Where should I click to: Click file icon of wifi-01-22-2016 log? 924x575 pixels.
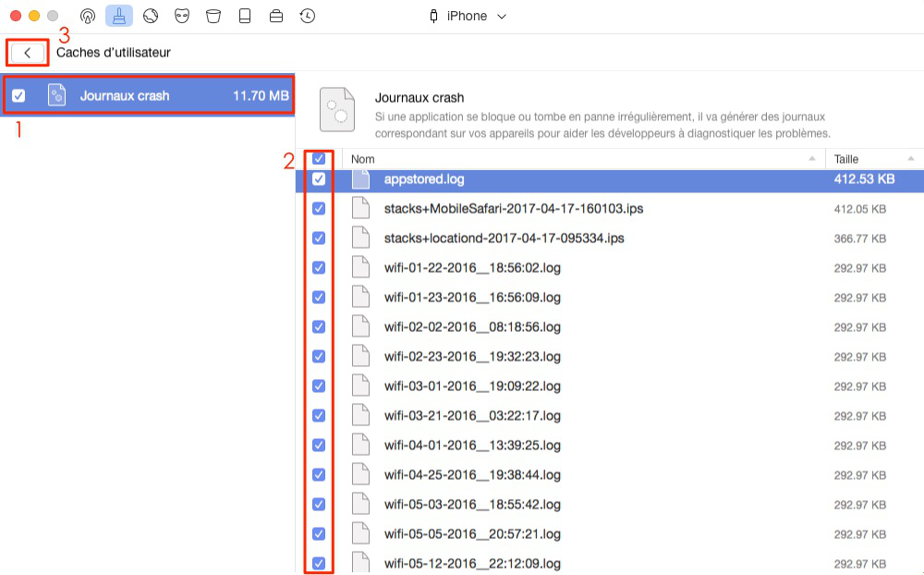[360, 267]
